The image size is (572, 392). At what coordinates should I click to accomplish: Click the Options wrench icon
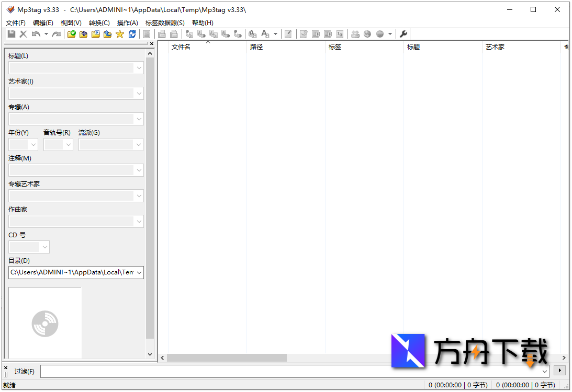point(403,34)
